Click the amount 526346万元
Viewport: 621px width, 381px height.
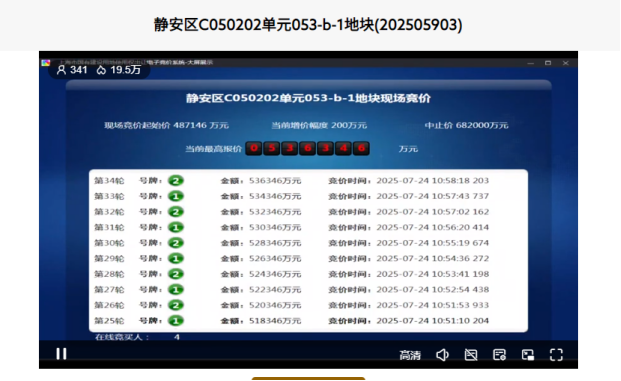[x=275, y=258]
